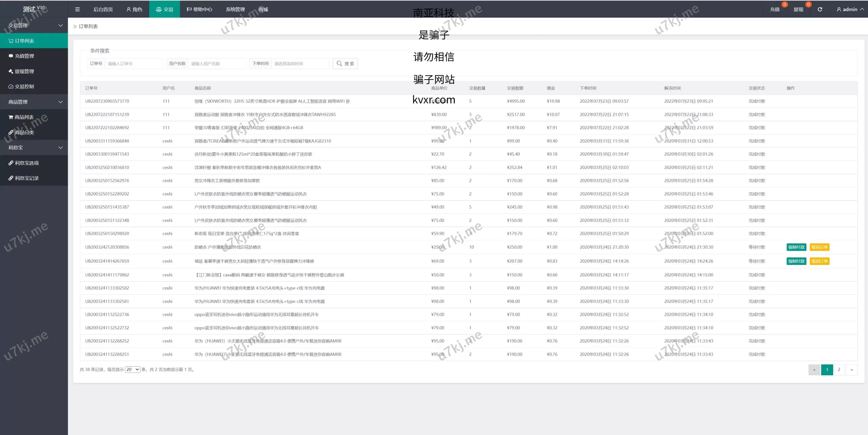Open 订单列表 sidebar item with cart icon
The height and width of the screenshot is (435, 868).
(x=24, y=41)
